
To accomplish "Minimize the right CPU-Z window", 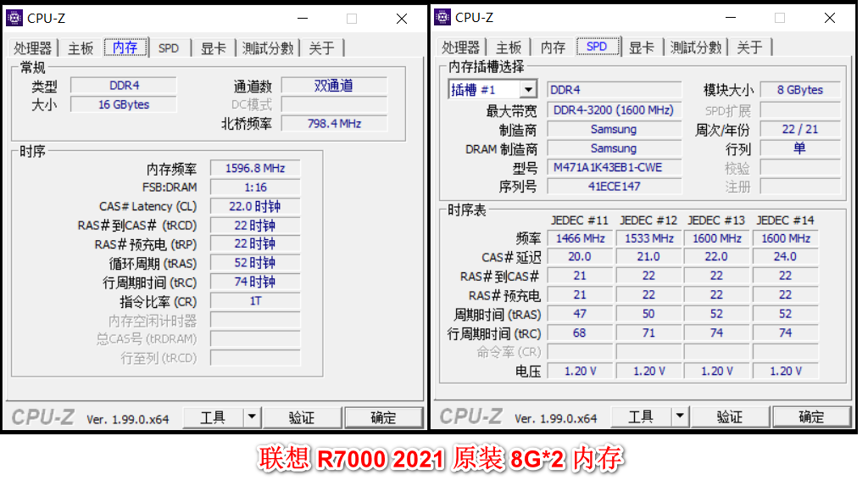I will click(x=731, y=18).
